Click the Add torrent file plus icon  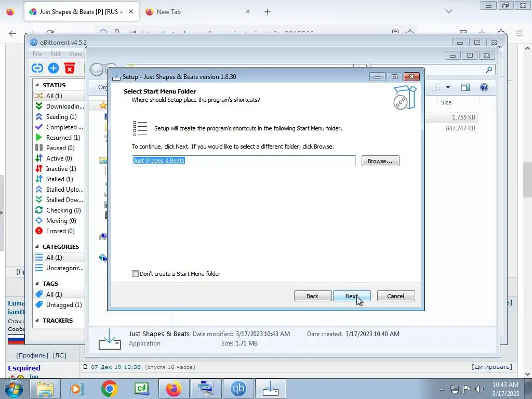coord(54,68)
